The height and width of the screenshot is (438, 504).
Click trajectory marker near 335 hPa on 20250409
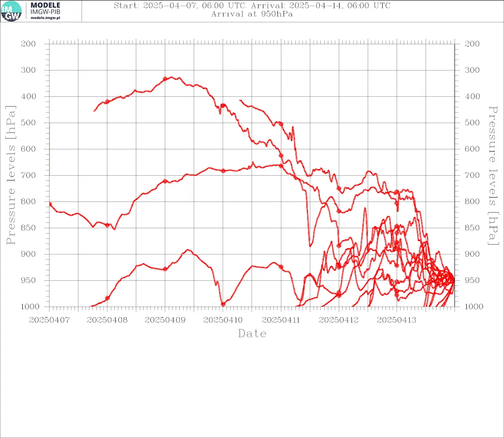[x=165, y=79]
